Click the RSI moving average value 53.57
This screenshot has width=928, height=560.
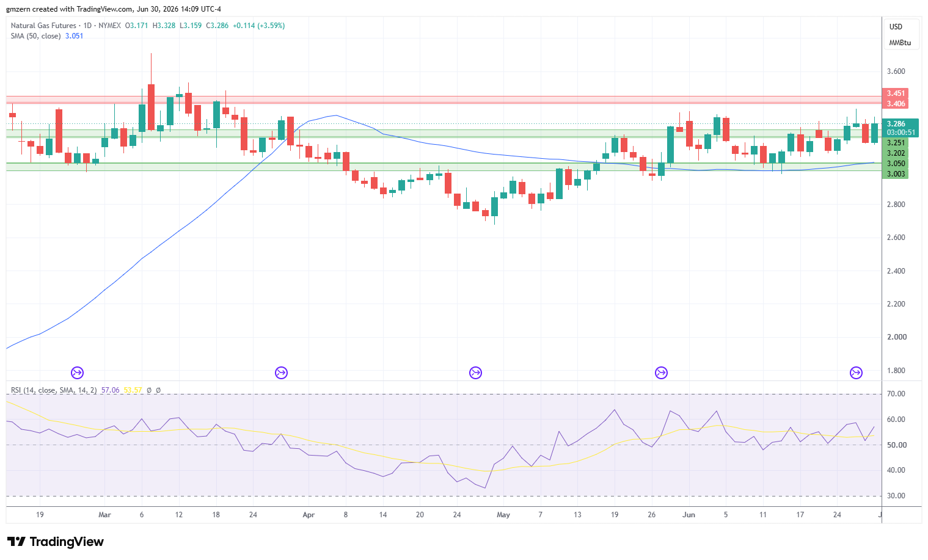click(133, 390)
